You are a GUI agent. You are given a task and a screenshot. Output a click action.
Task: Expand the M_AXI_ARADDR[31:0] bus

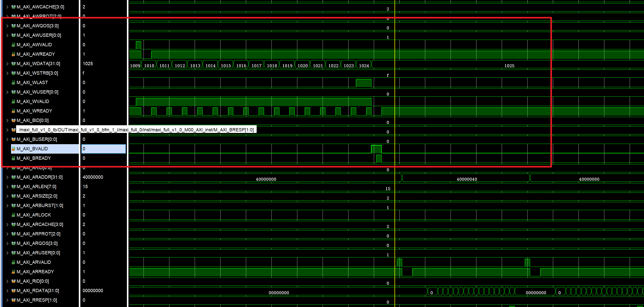7,177
